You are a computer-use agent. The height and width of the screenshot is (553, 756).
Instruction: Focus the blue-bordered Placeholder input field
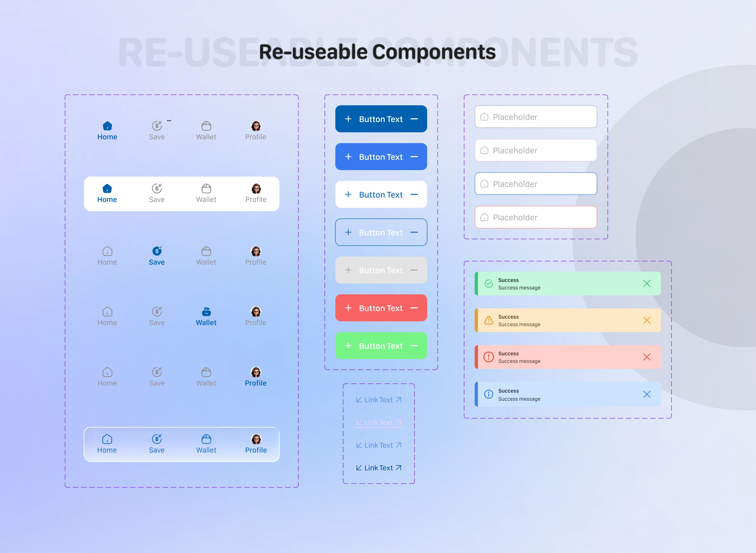coord(535,184)
